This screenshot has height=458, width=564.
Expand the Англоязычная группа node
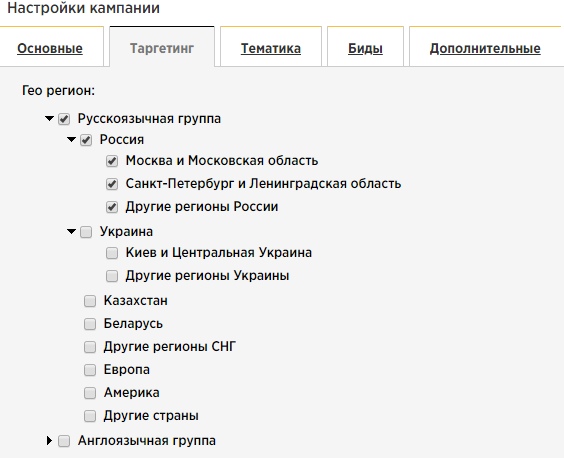pos(49,440)
